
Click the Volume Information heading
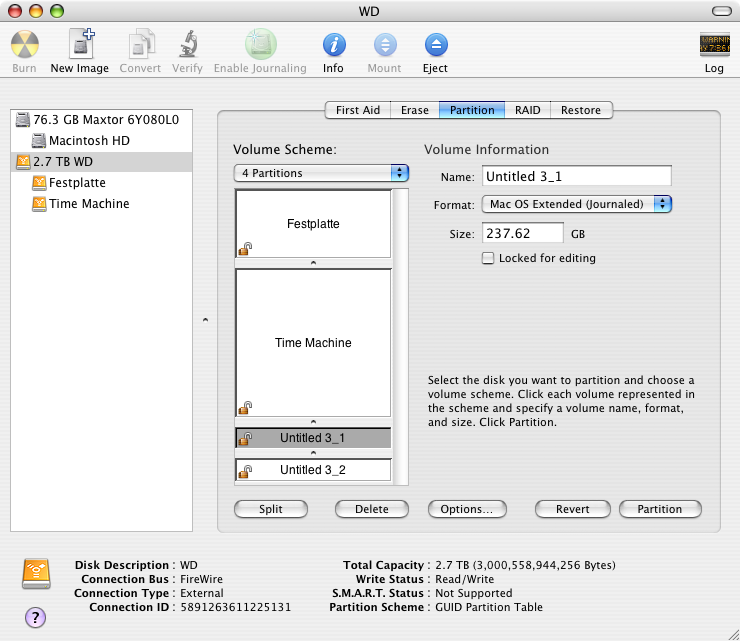coord(487,150)
